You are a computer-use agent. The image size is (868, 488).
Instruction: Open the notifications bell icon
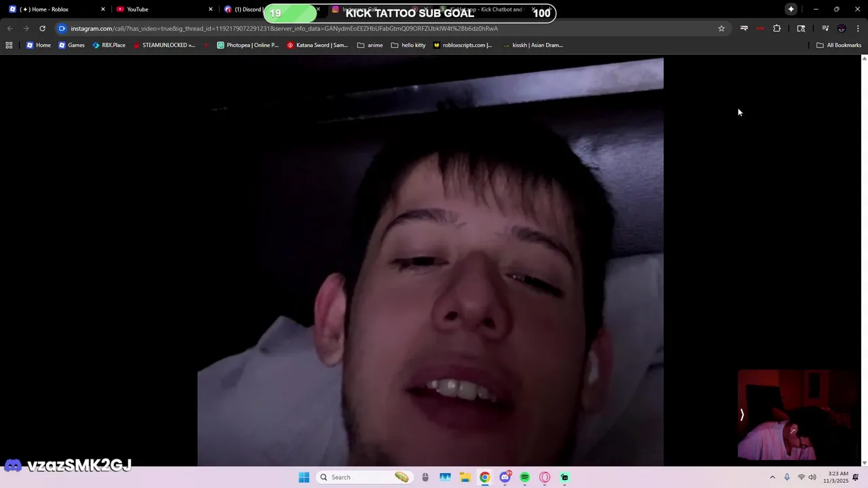click(856, 477)
